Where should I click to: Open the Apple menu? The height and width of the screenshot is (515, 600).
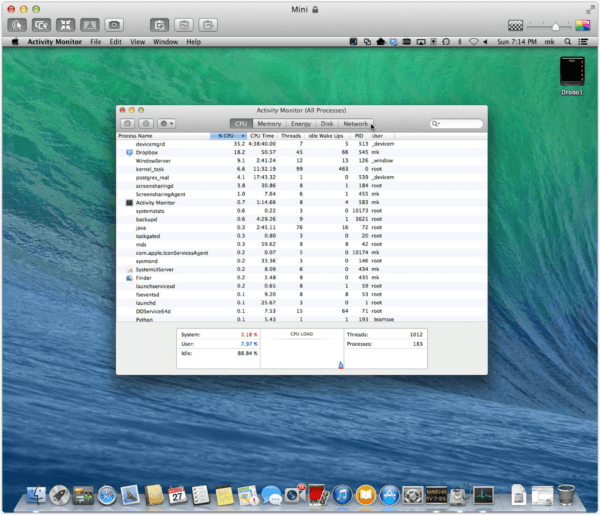pos(15,42)
